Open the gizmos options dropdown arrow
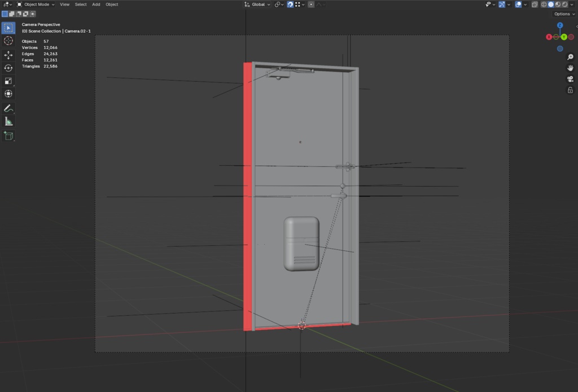Screen dimensions: 578x392 (509, 5)
